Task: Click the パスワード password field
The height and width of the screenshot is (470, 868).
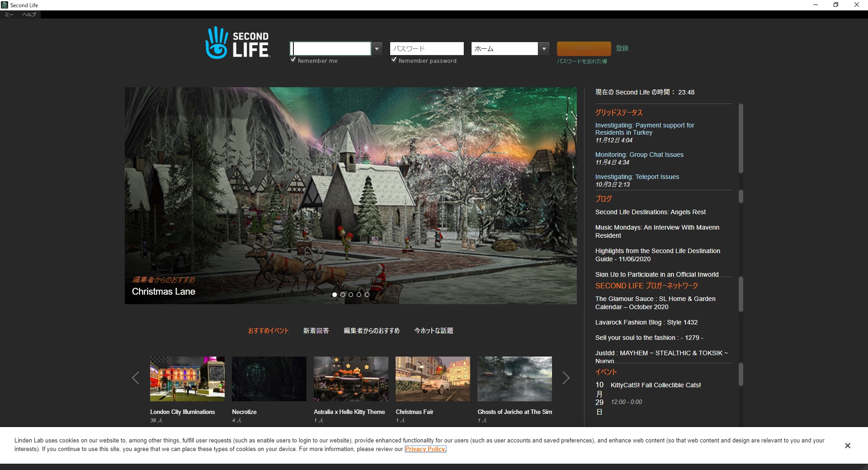Action: [x=427, y=48]
